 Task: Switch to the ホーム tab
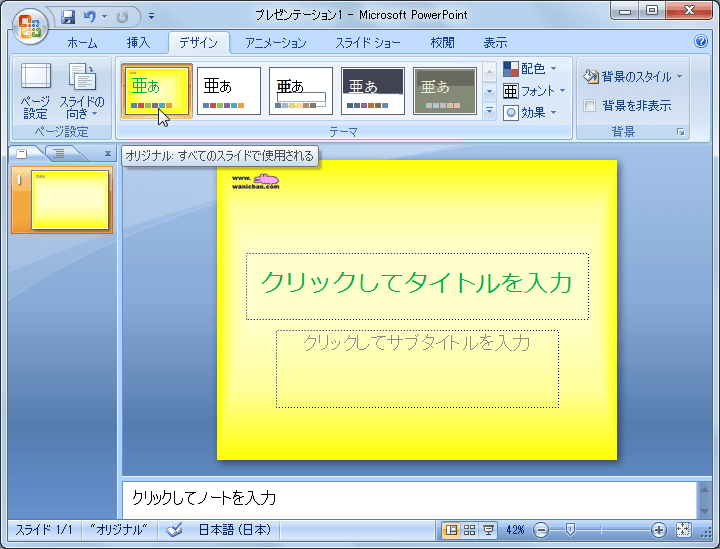click(82, 43)
